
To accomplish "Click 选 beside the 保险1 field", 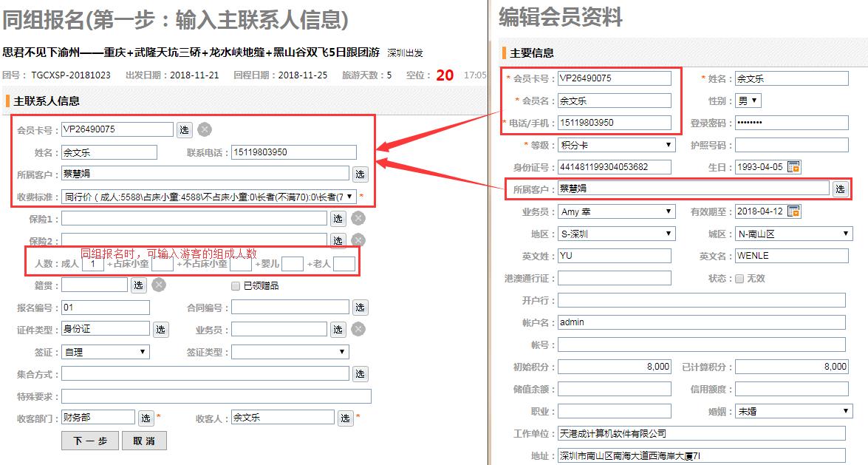I will pyautogui.click(x=338, y=218).
